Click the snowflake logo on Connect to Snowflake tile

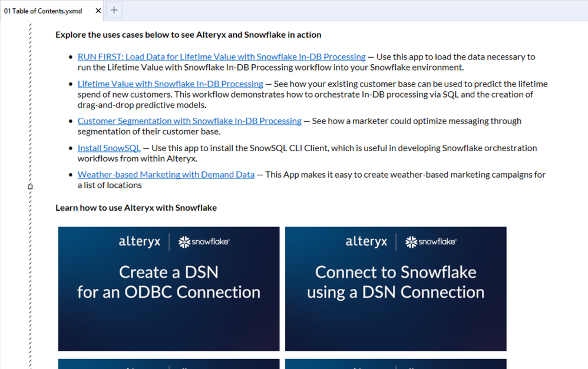click(431, 242)
